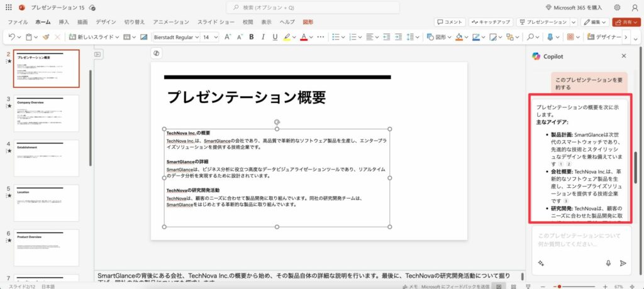Screen dimensions: 644x289
Task: Increase the indent level
Action: point(398,37)
